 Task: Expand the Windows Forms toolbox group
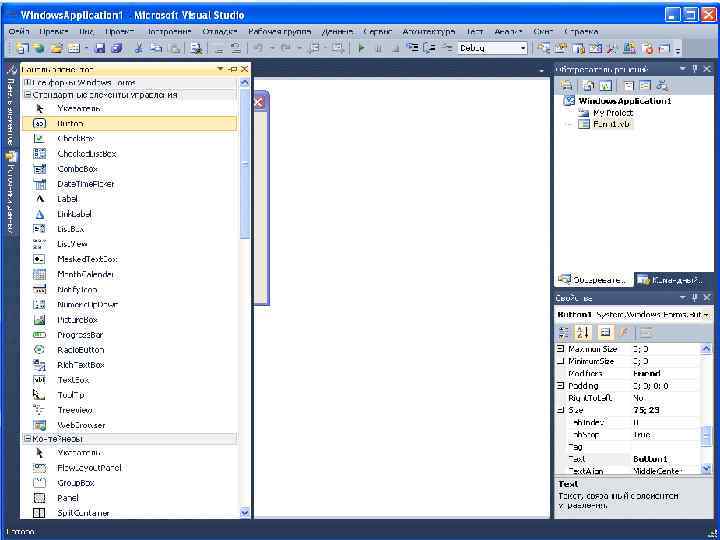(x=27, y=83)
